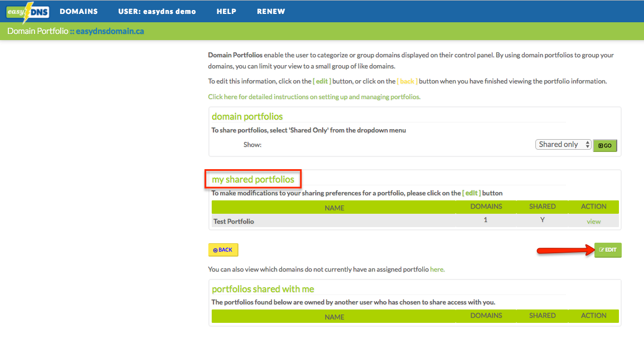View the Test Portfolio entry
644x349 pixels.
click(x=593, y=222)
